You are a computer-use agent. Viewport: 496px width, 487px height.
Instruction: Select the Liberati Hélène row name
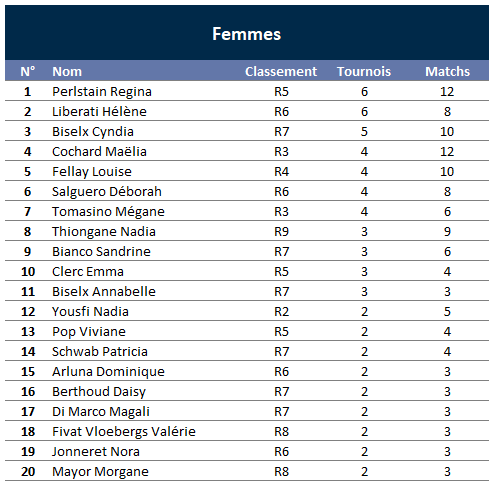click(x=99, y=111)
